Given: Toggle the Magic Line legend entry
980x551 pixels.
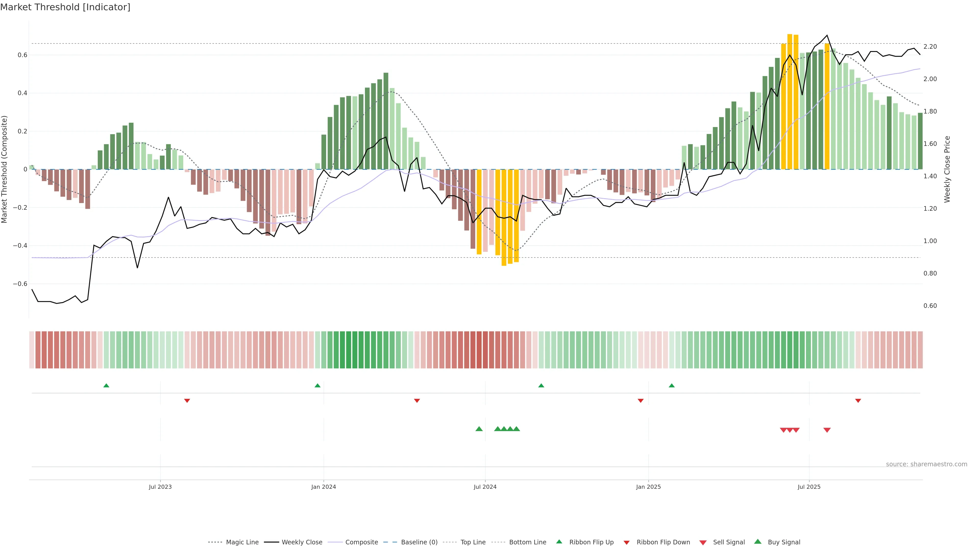Looking at the screenshot, I should tap(242, 542).
